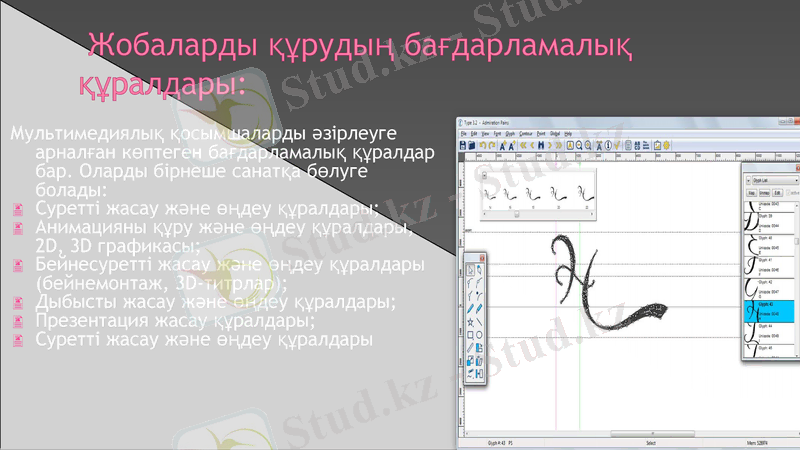This screenshot has width=800, height=450.
Task: Select Glyph 44 row in glyph list
Action: click(x=769, y=333)
